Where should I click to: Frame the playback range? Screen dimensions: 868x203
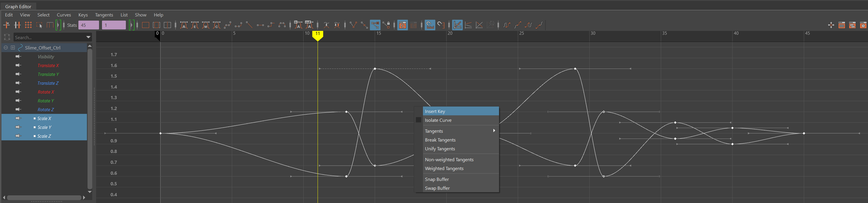(x=156, y=25)
